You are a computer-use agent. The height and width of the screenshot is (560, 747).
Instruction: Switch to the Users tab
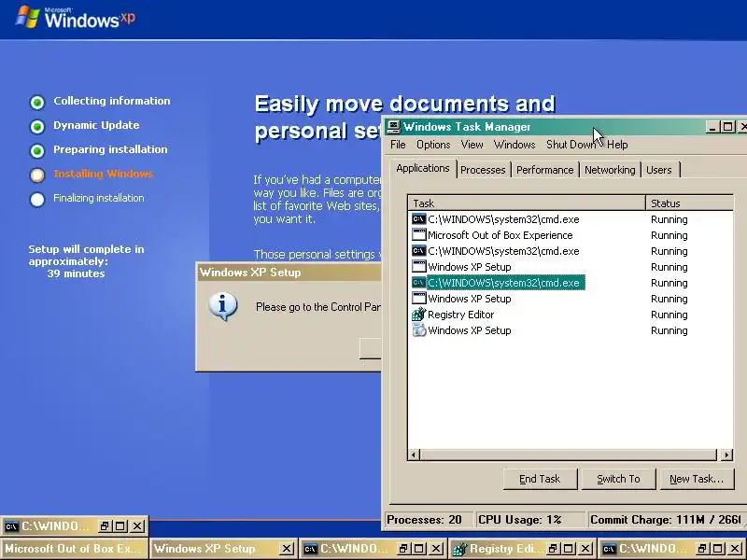pyautogui.click(x=659, y=170)
